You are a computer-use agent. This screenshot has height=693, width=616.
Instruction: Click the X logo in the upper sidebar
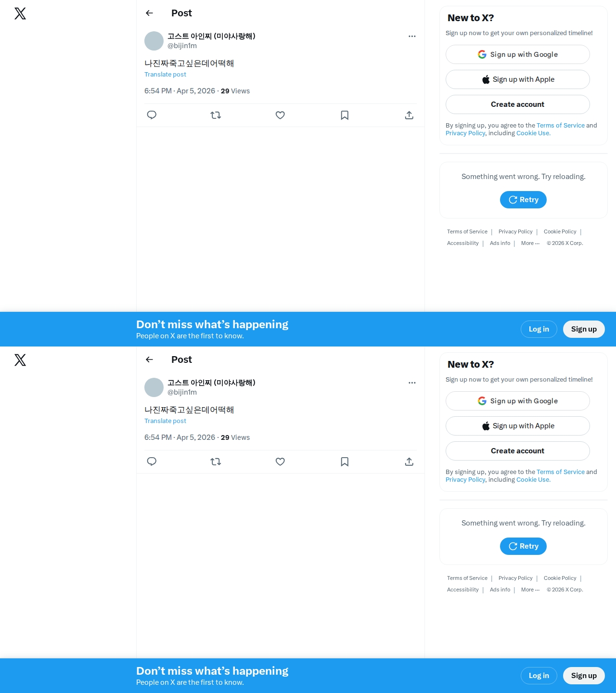pyautogui.click(x=20, y=13)
